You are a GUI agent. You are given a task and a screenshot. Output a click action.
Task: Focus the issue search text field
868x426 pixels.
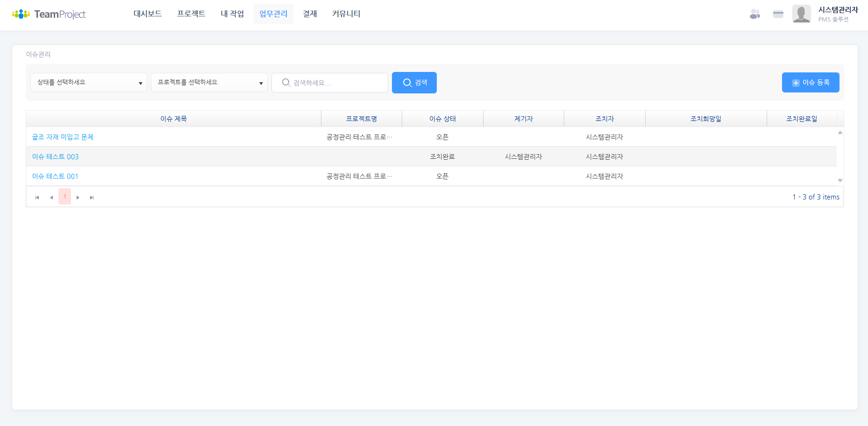(336, 83)
